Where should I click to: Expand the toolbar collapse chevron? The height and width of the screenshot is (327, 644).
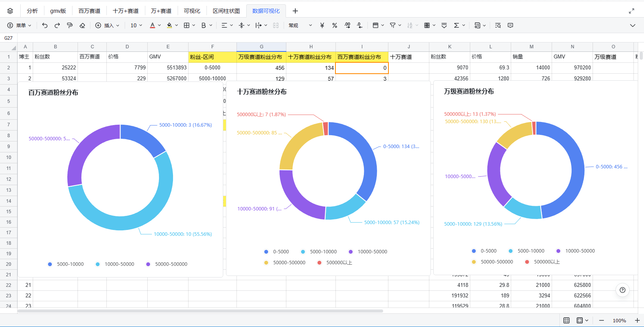633,25
